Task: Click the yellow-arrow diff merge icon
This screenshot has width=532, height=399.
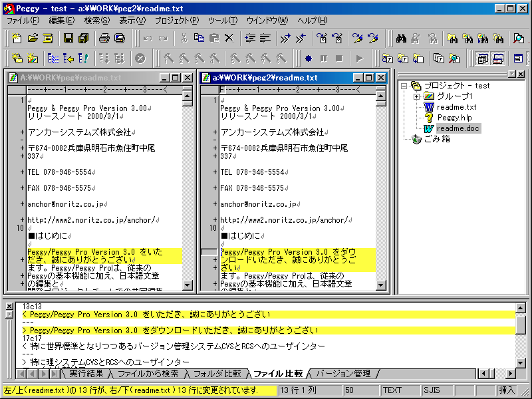Action: click(68, 59)
